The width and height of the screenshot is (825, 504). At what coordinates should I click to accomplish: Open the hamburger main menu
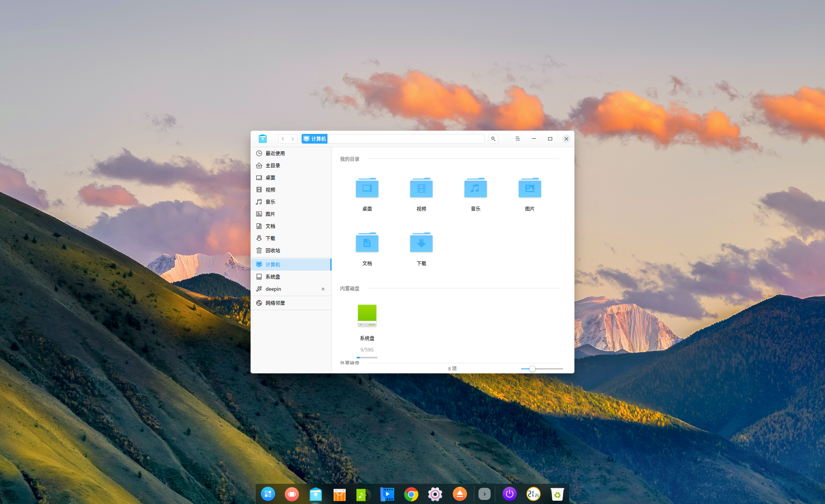pyautogui.click(x=517, y=139)
